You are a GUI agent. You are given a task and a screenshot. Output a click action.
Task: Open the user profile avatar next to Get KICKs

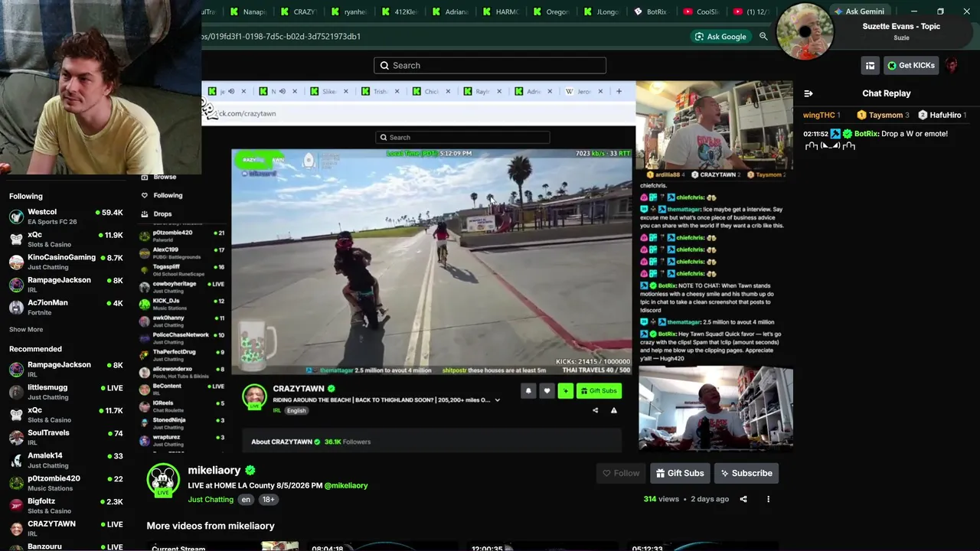(952, 65)
